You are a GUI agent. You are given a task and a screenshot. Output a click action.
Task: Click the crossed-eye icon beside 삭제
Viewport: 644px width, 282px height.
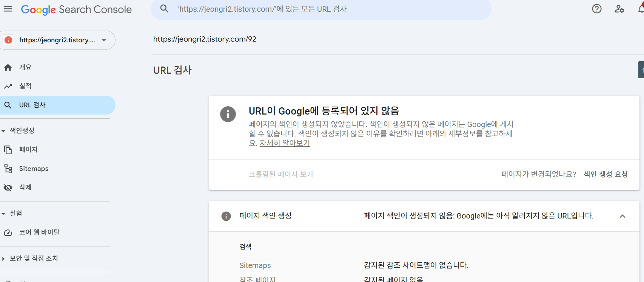[8, 187]
